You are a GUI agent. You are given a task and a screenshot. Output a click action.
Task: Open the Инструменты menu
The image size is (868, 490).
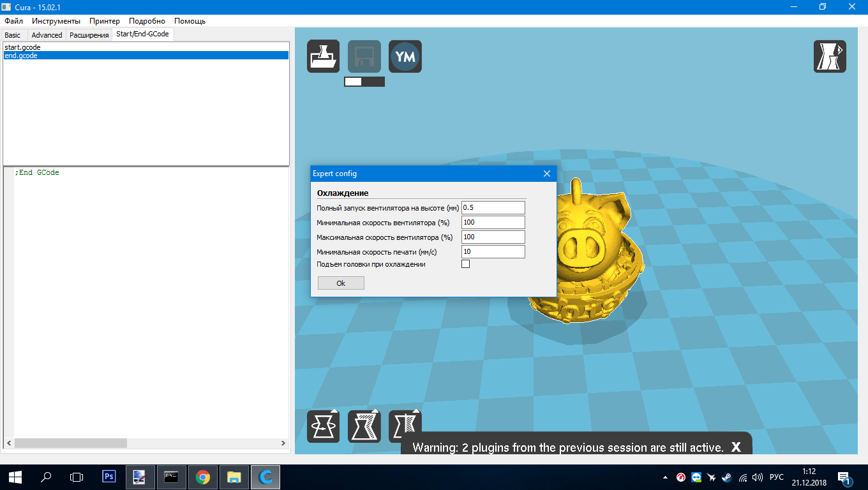(56, 21)
